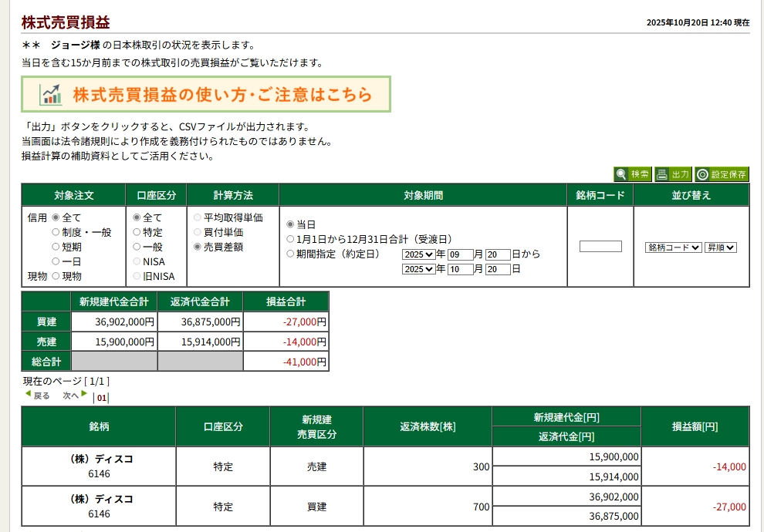Open the 昇順 sort order dropdown
This screenshot has height=532, width=764.
pyautogui.click(x=720, y=247)
